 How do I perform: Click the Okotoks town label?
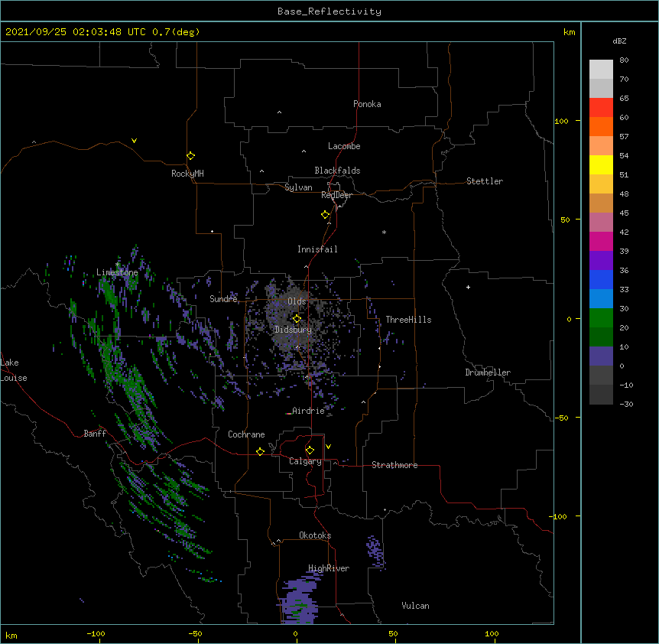click(x=315, y=535)
